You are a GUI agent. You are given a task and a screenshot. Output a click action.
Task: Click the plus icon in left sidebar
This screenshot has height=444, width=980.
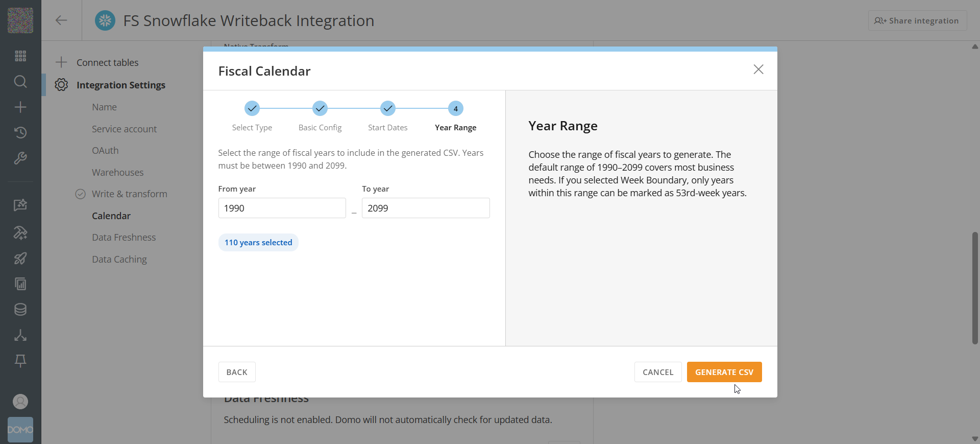20,107
